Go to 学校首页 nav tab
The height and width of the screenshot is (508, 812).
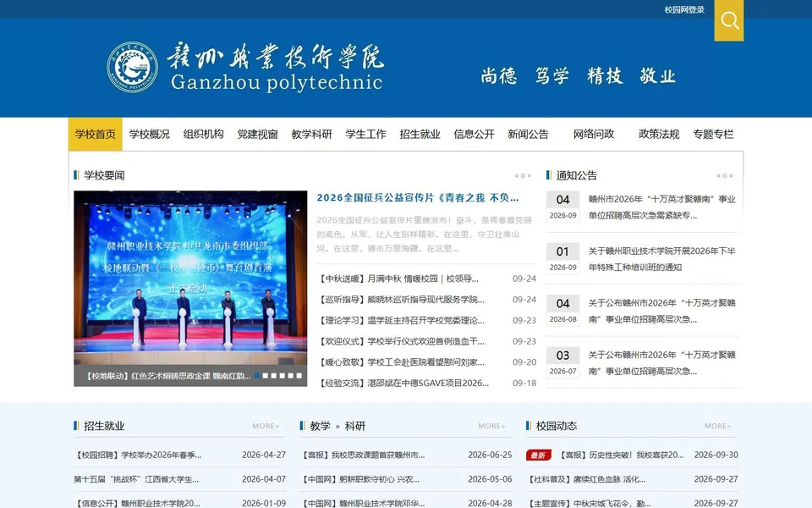point(96,135)
